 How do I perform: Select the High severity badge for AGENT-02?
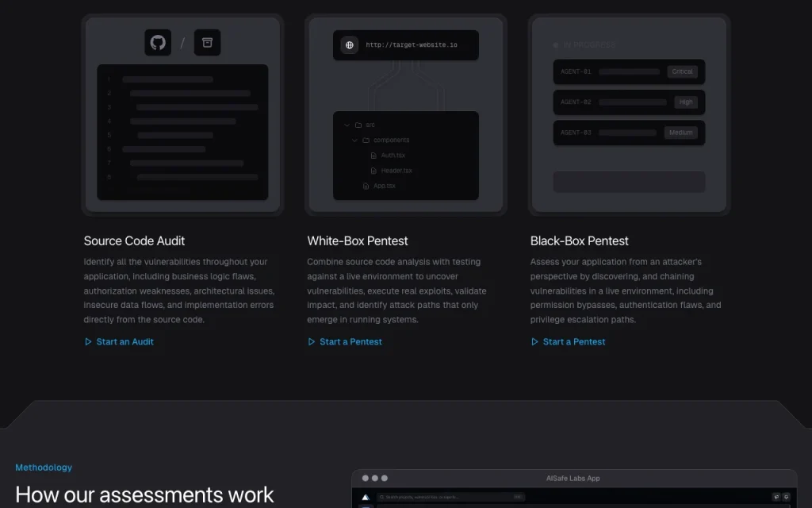tap(686, 102)
